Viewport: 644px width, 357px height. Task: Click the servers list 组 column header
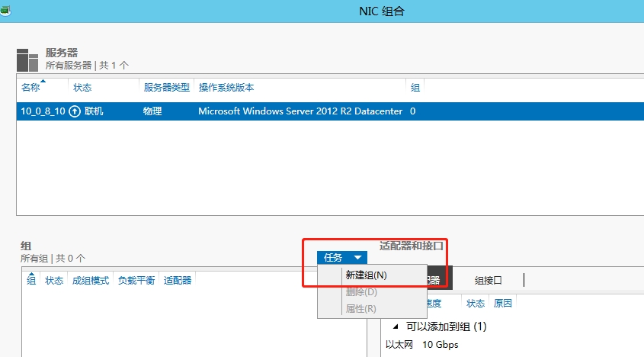[x=415, y=88]
